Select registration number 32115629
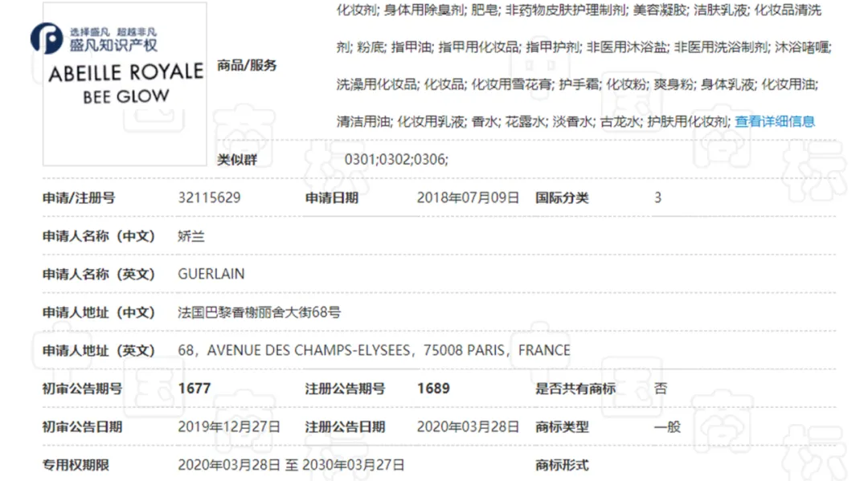This screenshot has height=481, width=868. coord(209,198)
